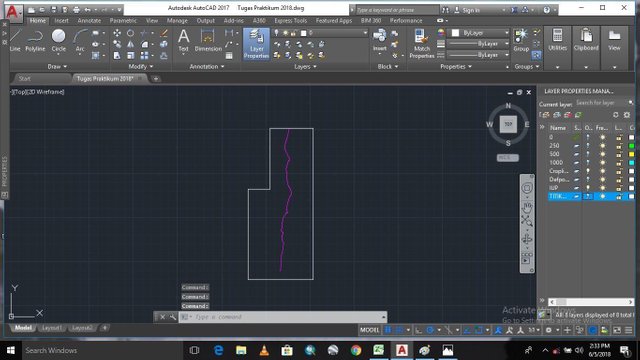
Task: Select the Polyline tool
Action: 35,40
